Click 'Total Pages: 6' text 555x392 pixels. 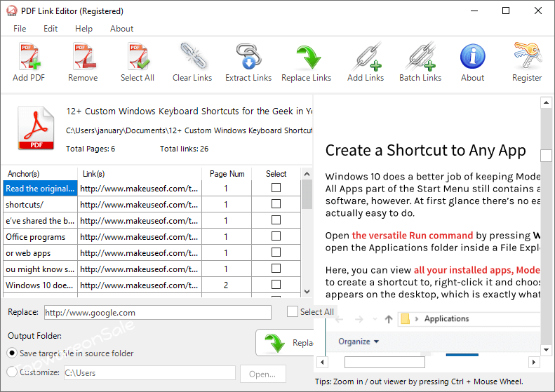91,149
